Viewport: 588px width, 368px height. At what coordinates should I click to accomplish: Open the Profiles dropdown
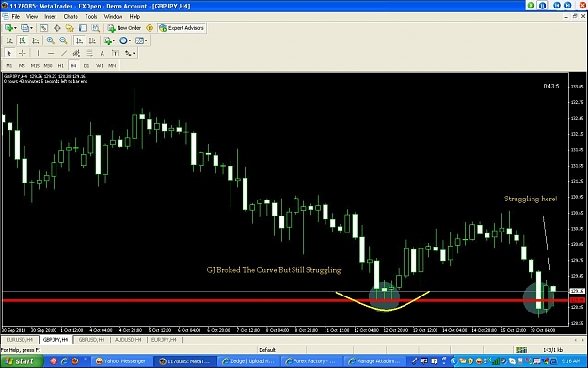(26, 28)
